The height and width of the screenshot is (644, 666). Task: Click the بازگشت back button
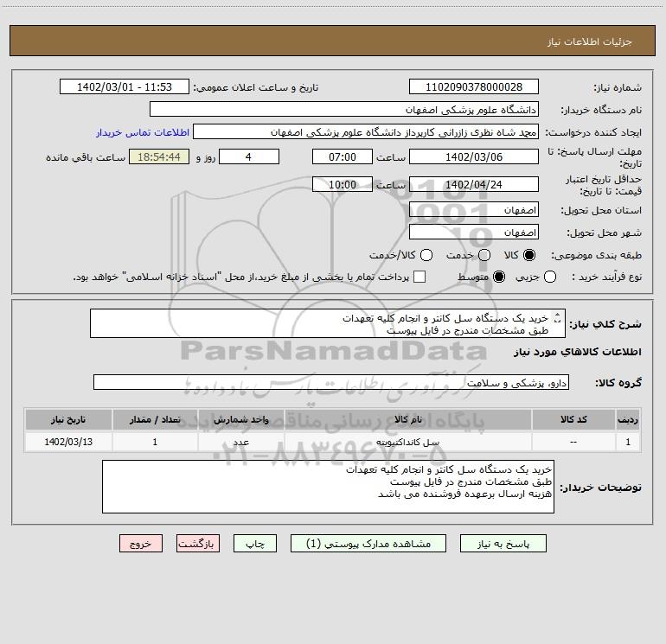(x=198, y=544)
